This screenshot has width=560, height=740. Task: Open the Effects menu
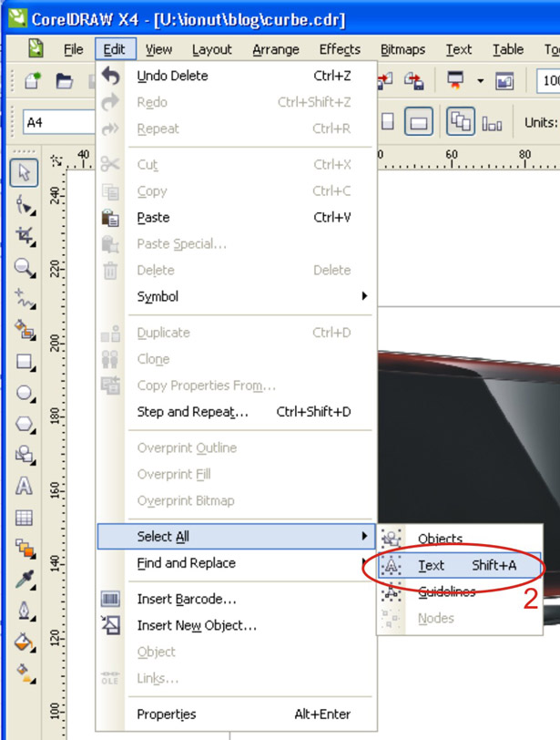(x=340, y=49)
